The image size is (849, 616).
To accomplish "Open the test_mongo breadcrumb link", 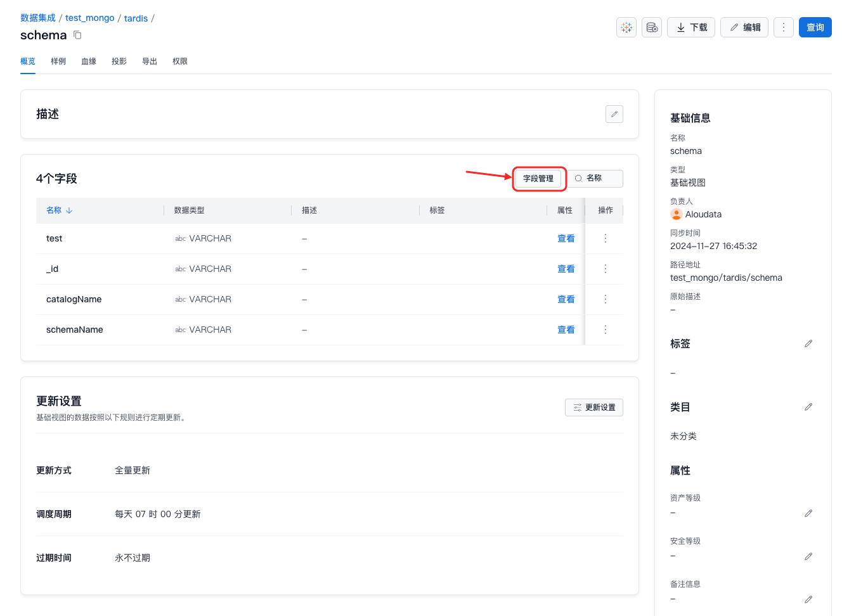I will tap(89, 18).
